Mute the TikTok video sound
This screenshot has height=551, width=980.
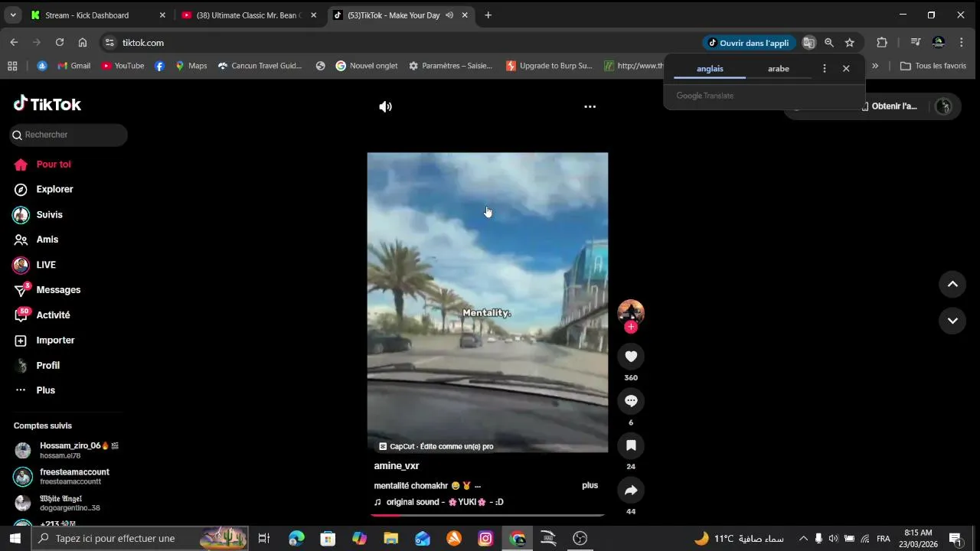[x=385, y=107]
